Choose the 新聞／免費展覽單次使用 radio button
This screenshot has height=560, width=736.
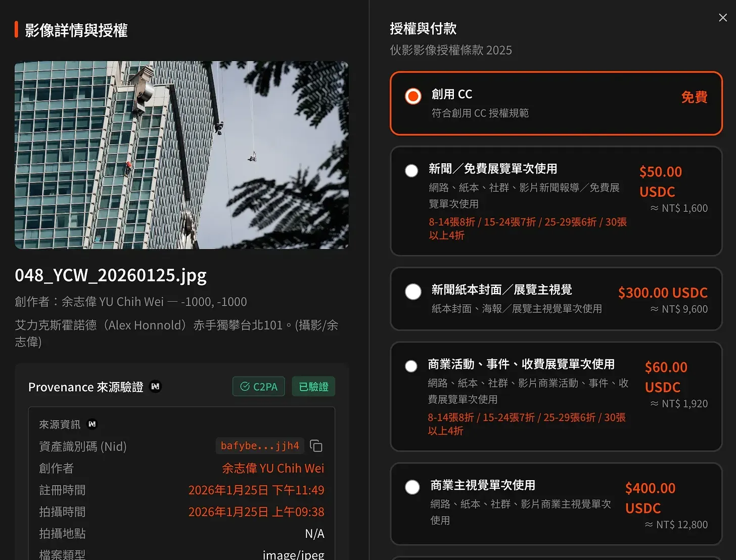coord(411,171)
